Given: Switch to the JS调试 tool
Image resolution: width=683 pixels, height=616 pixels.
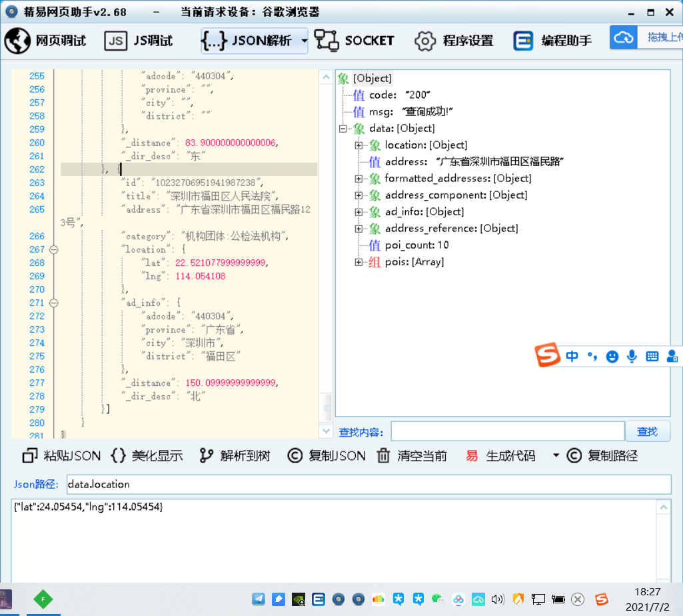Looking at the screenshot, I should pos(139,41).
